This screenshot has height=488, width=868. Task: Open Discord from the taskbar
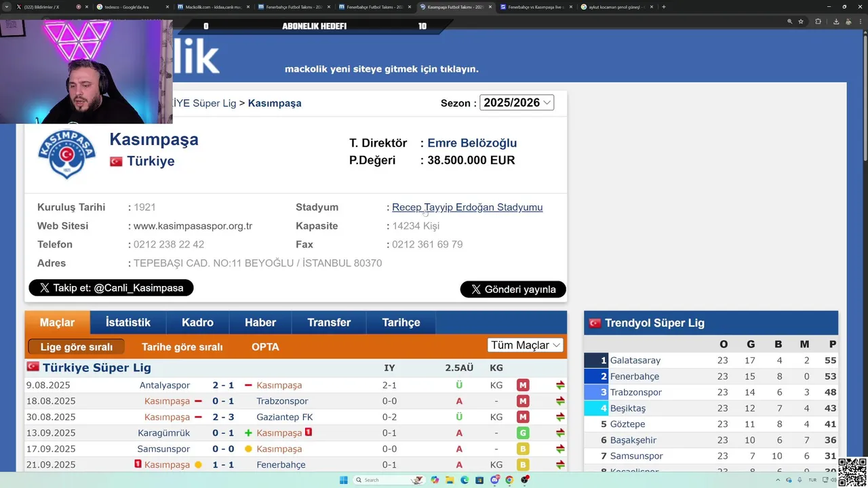tap(495, 480)
